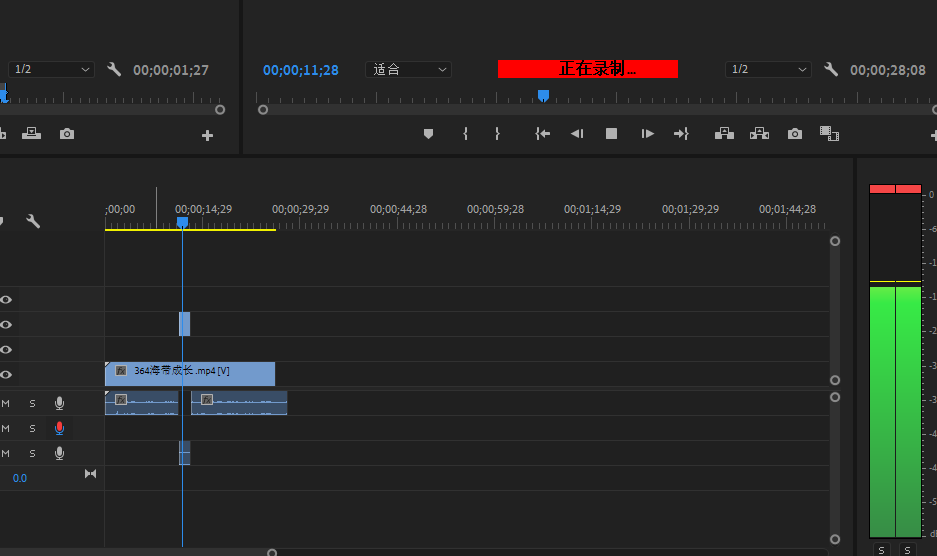Screen dimensions: 937x556
Task: Open Program monitor 1/2 playback resolution dropdown
Action: [768, 69]
